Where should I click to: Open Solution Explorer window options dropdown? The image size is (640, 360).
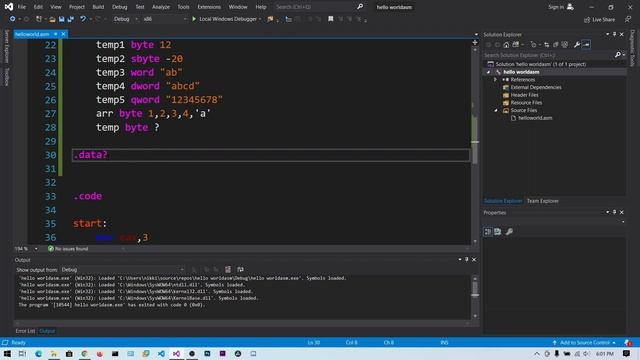click(x=607, y=35)
